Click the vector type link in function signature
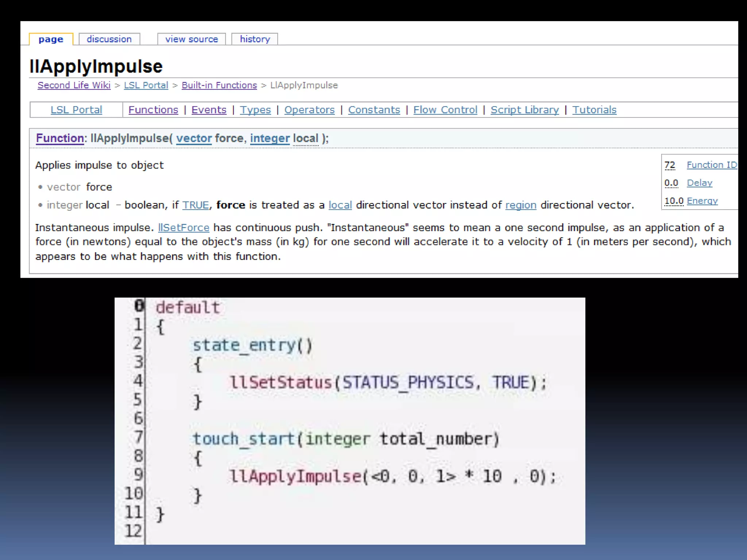The image size is (747, 560). click(194, 139)
